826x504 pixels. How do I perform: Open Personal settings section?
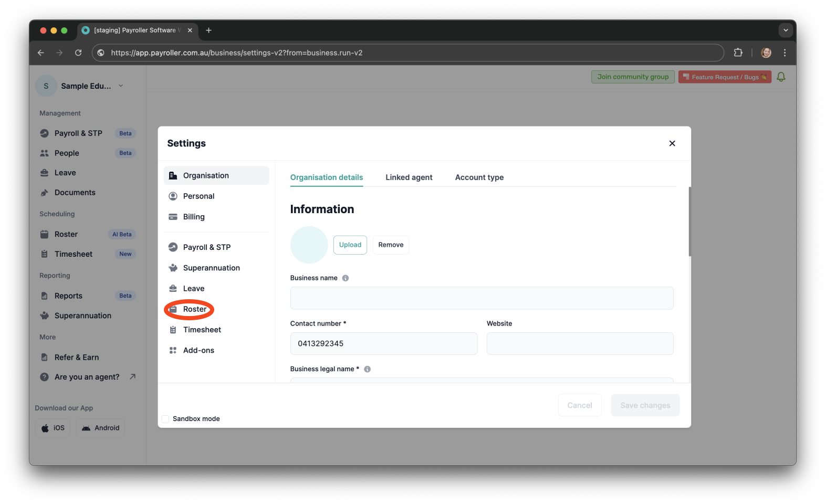coord(216,196)
